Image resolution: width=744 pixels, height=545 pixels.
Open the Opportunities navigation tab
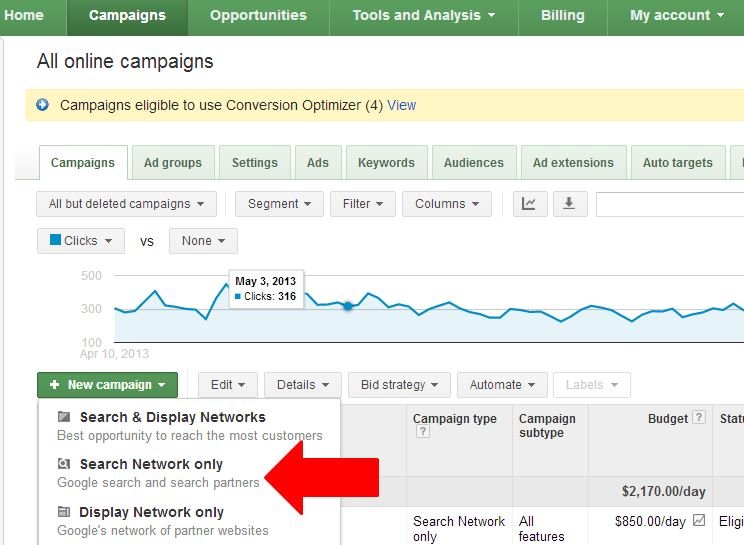pos(259,16)
